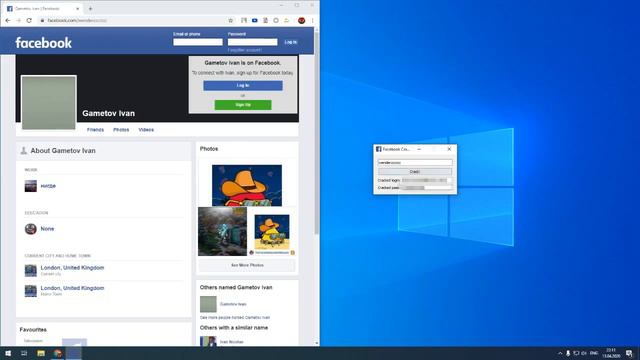
Task: Open the Windows notification center
Action: point(629,353)
